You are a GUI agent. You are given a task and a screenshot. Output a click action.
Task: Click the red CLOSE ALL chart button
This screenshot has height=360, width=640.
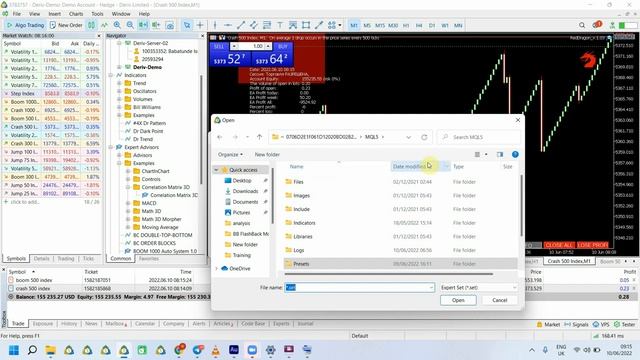559,245
